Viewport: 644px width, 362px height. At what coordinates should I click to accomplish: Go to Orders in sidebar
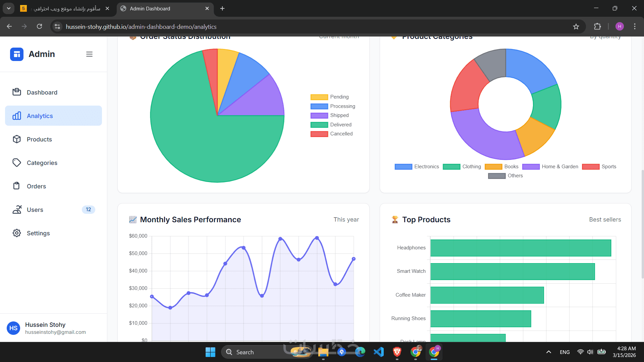coord(36,186)
